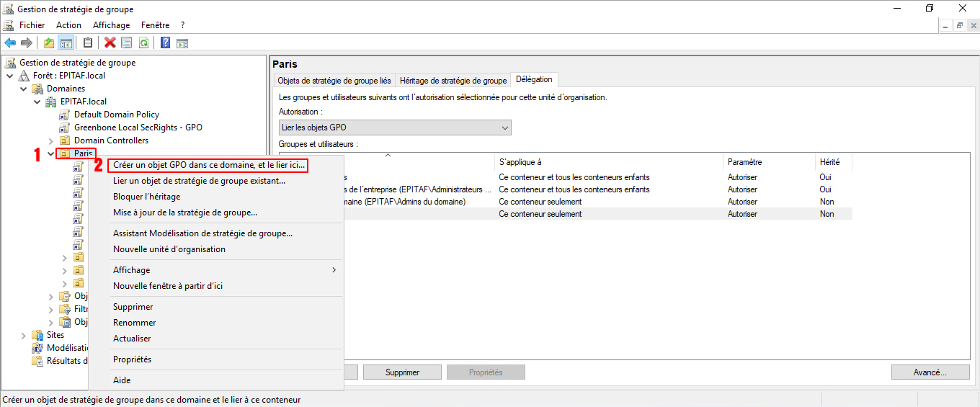Expand the Sites tree node
This screenshot has width=980, height=407.
[24, 335]
